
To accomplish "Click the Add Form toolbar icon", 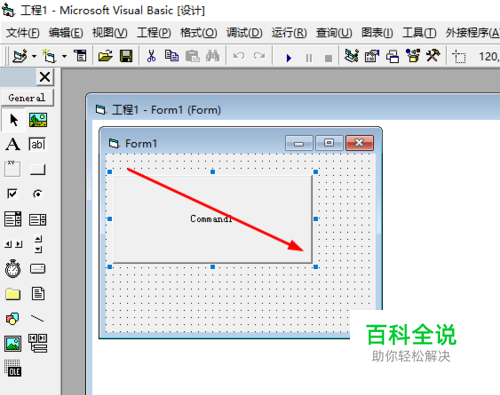I will point(49,56).
